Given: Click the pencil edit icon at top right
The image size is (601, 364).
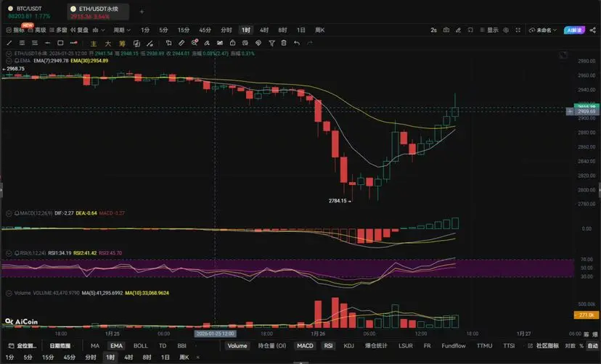Looking at the screenshot, I should pos(458,30).
